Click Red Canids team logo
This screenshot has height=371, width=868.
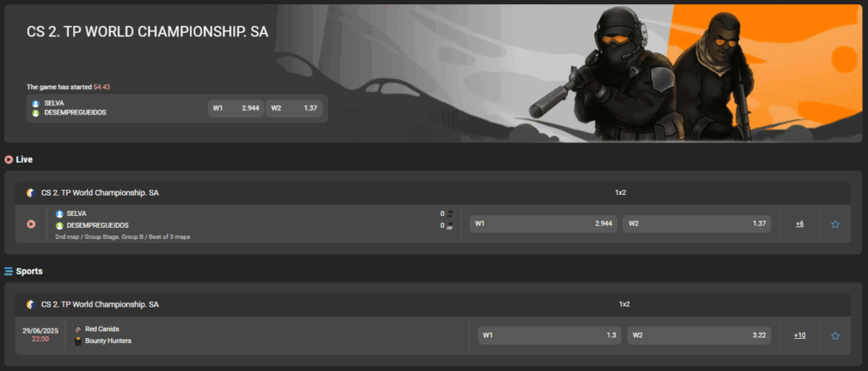(78, 329)
